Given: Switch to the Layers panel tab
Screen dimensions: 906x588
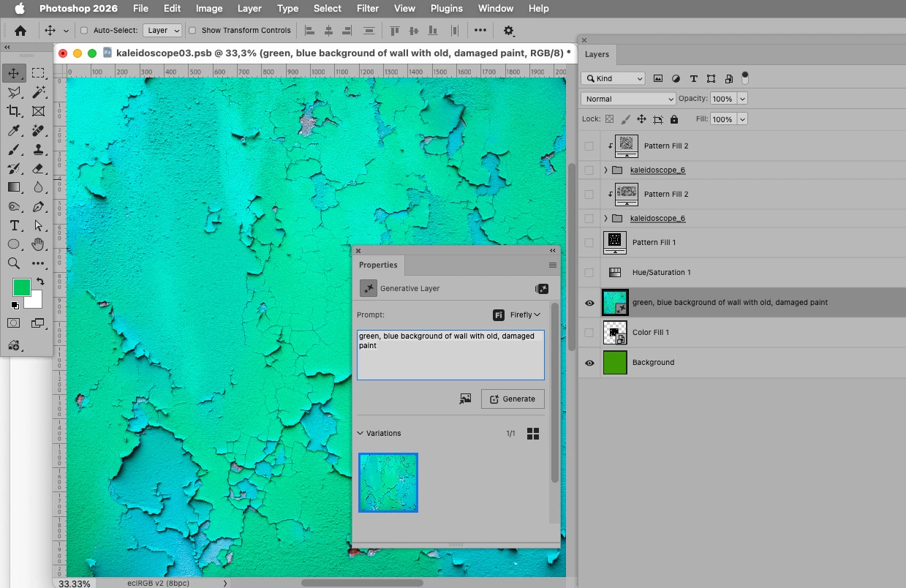Looking at the screenshot, I should point(597,55).
